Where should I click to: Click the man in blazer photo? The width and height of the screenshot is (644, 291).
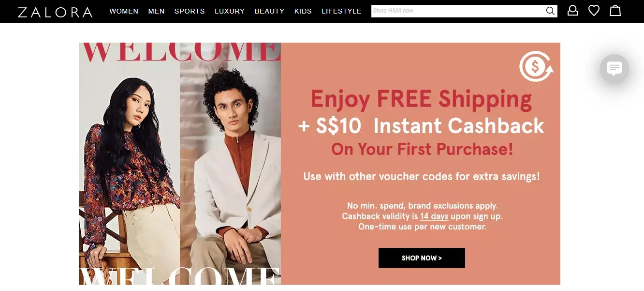(x=230, y=164)
